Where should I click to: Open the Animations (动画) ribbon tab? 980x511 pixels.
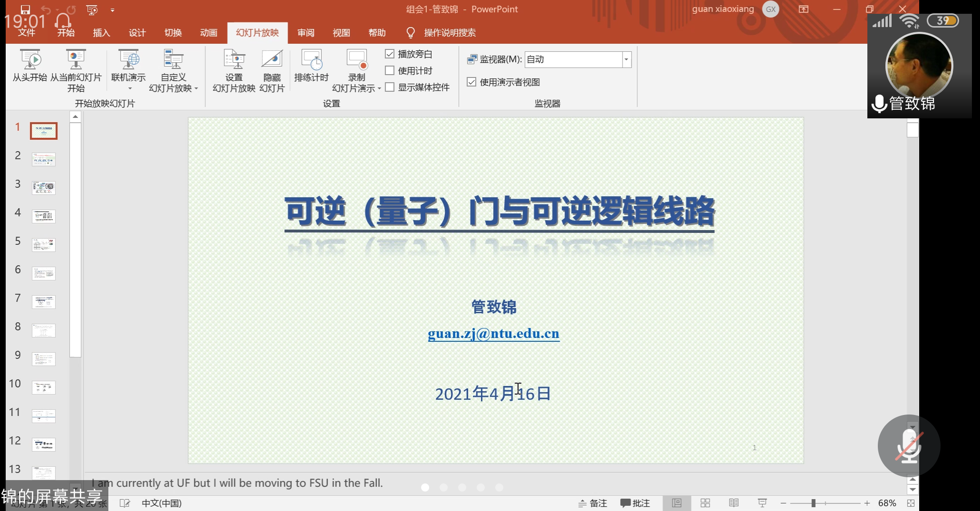tap(209, 33)
